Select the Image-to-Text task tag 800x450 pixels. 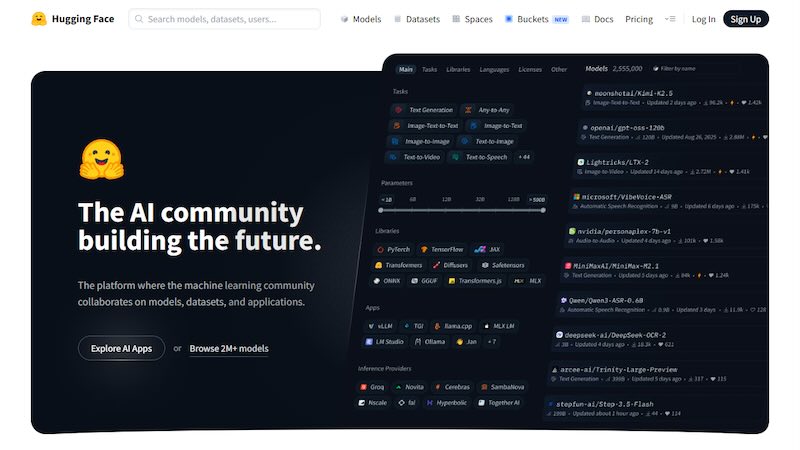pos(496,126)
